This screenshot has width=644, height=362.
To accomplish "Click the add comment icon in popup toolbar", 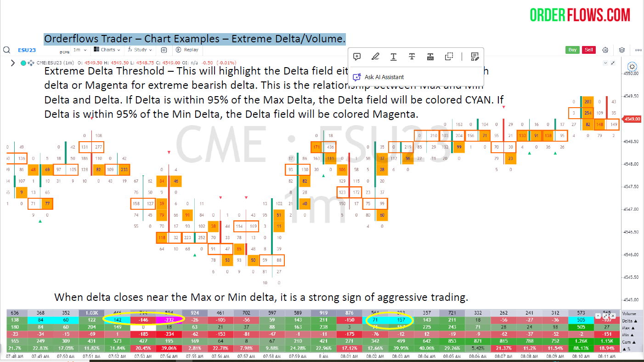I will [x=357, y=57].
